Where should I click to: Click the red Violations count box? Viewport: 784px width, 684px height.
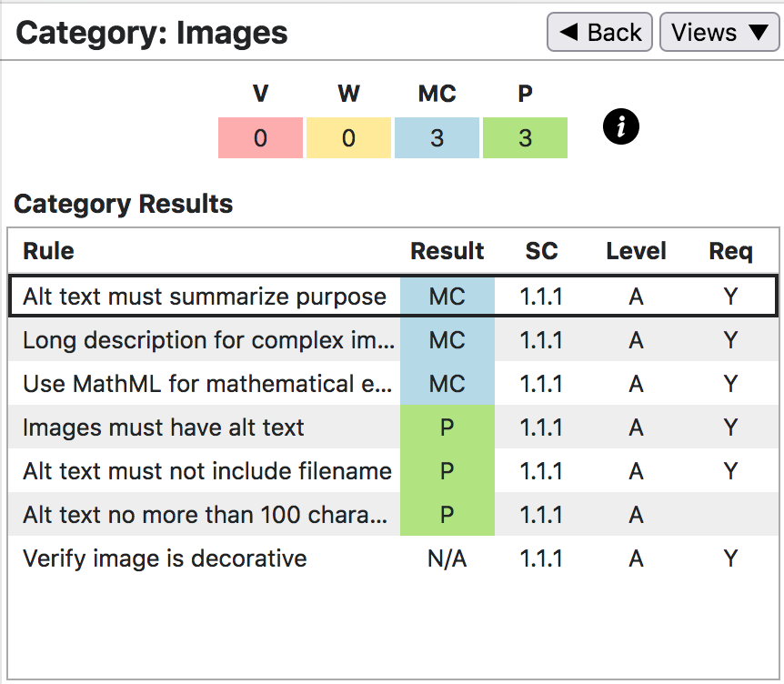[260, 138]
